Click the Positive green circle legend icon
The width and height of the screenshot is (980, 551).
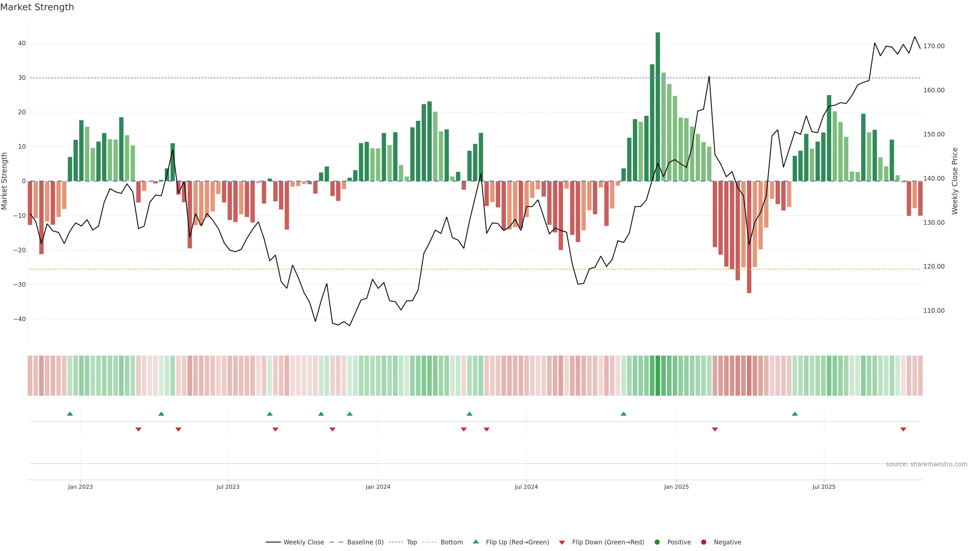[x=657, y=542]
